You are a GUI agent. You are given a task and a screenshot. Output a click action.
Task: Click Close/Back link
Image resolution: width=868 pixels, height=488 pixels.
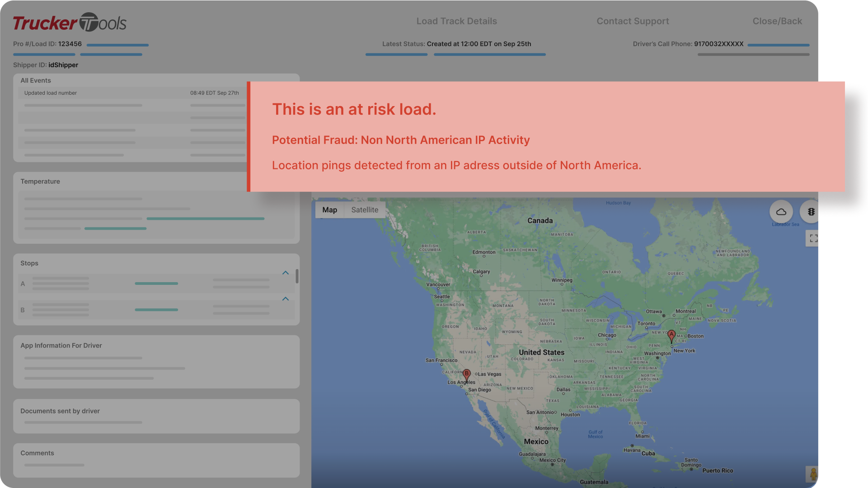tap(777, 21)
